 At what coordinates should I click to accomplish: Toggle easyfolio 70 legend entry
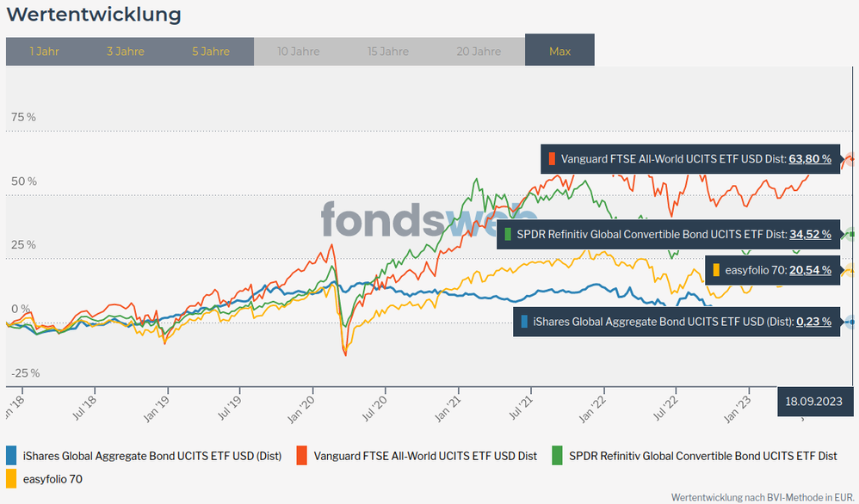(x=53, y=478)
